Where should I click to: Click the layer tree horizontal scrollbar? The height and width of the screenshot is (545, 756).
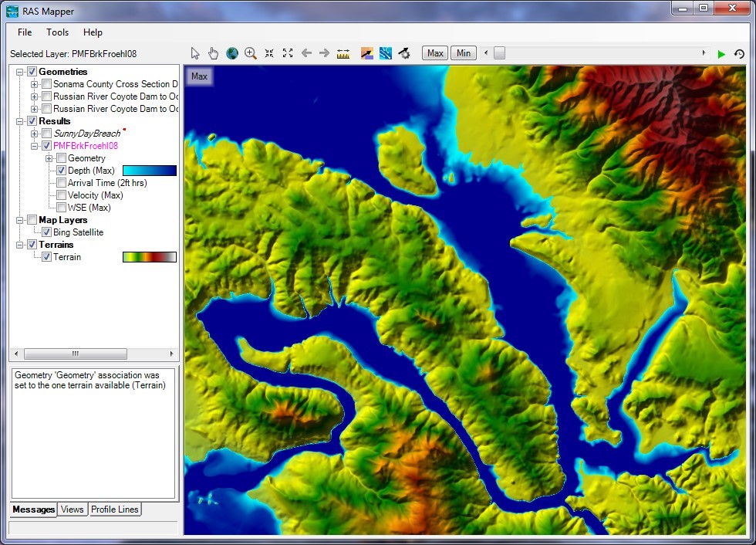[x=75, y=354]
